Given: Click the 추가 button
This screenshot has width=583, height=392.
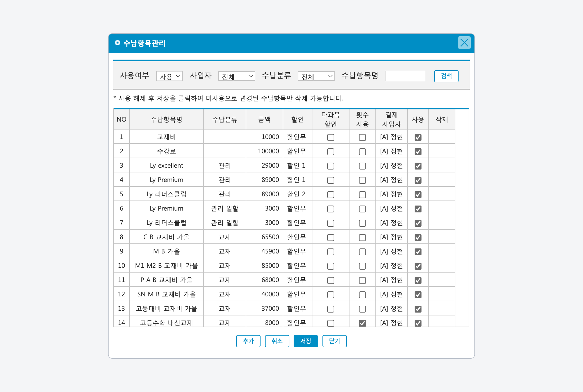Looking at the screenshot, I should pos(248,341).
